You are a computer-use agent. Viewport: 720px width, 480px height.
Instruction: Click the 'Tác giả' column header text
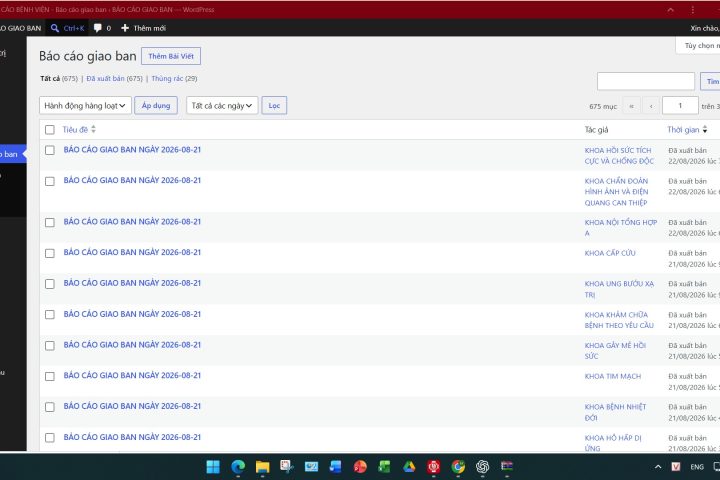(x=596, y=130)
